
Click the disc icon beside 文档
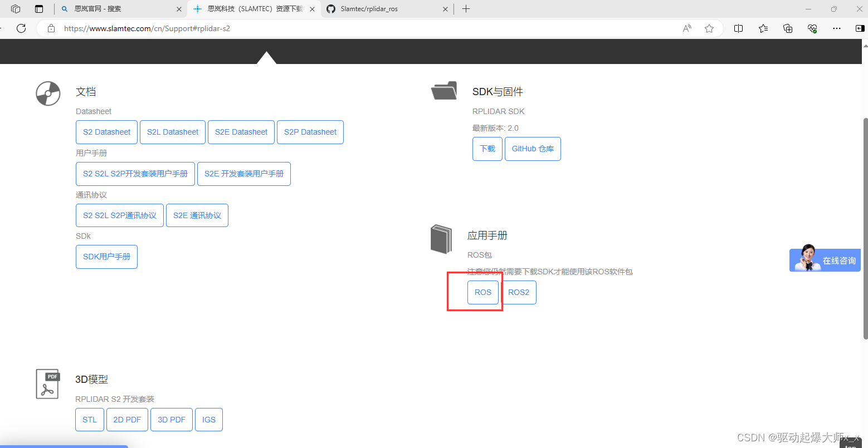click(48, 93)
